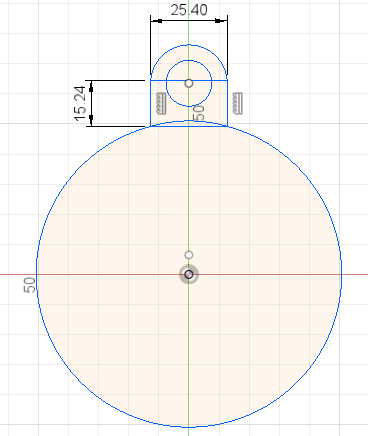Select the left vertical line of the rectangle

click(151, 103)
